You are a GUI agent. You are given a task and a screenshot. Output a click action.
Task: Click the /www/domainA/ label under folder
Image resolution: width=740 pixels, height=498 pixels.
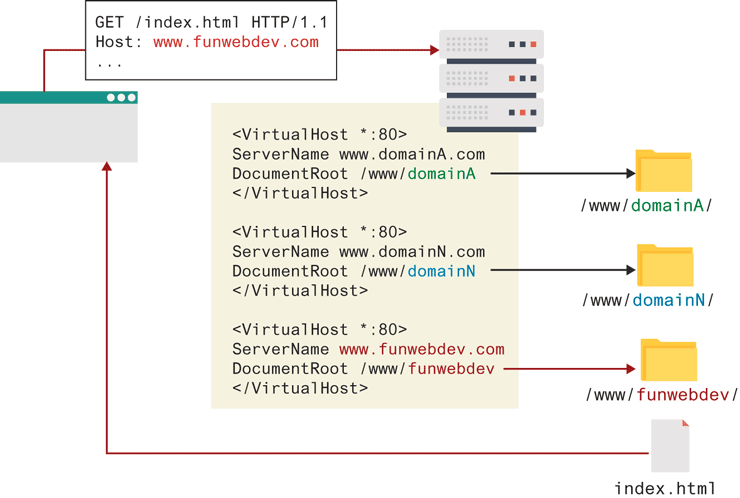647,206
